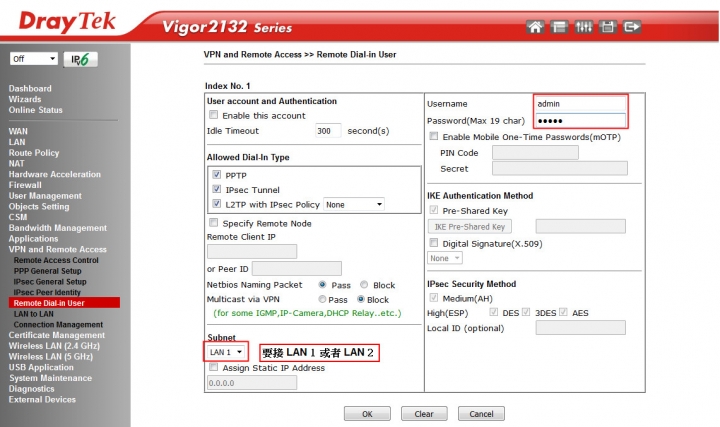The image size is (720, 427).
Task: Click the list/menu header icon
Action: [x=559, y=27]
